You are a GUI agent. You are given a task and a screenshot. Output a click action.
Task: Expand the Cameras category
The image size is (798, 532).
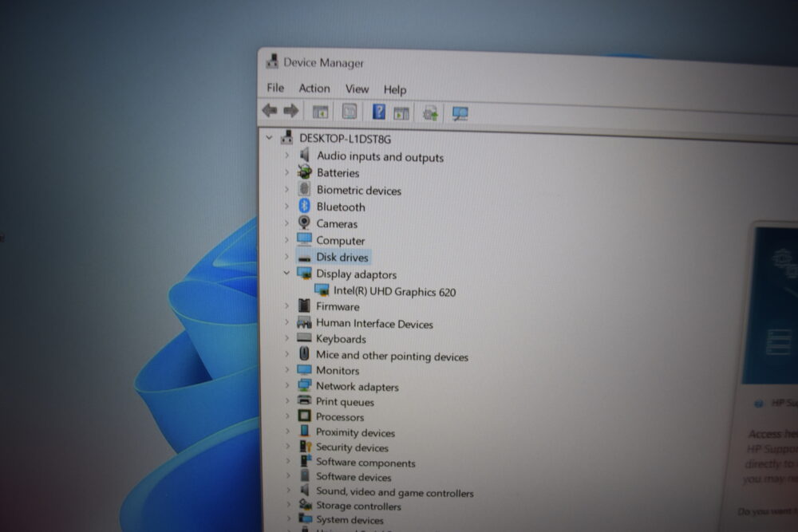[x=286, y=223]
